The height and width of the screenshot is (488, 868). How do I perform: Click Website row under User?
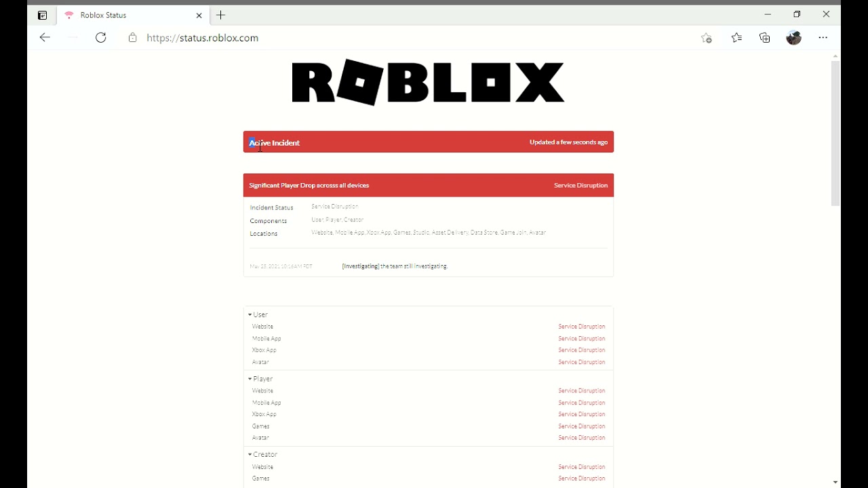(x=429, y=327)
